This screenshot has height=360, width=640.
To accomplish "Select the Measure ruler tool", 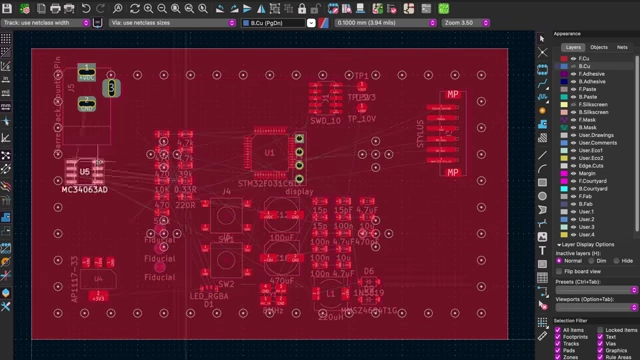I will click(542, 336).
